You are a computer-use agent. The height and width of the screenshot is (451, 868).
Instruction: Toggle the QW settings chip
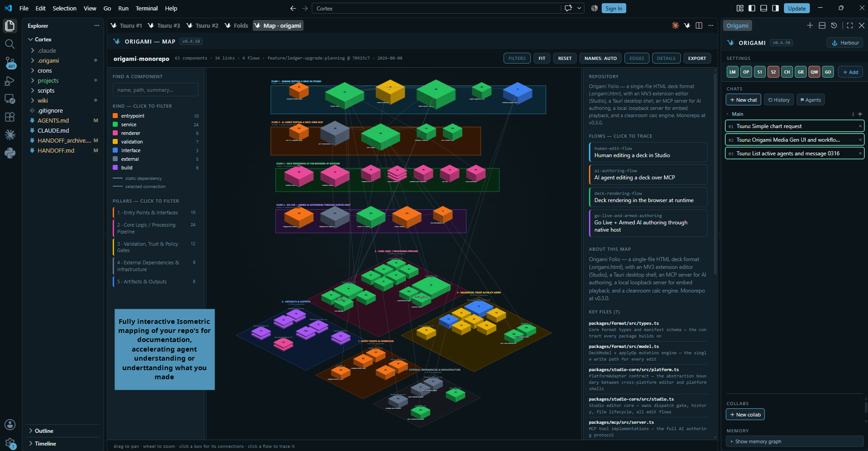click(814, 72)
